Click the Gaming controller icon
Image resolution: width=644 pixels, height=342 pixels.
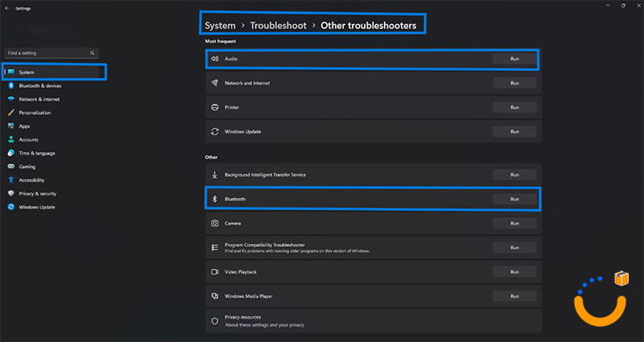(11, 167)
